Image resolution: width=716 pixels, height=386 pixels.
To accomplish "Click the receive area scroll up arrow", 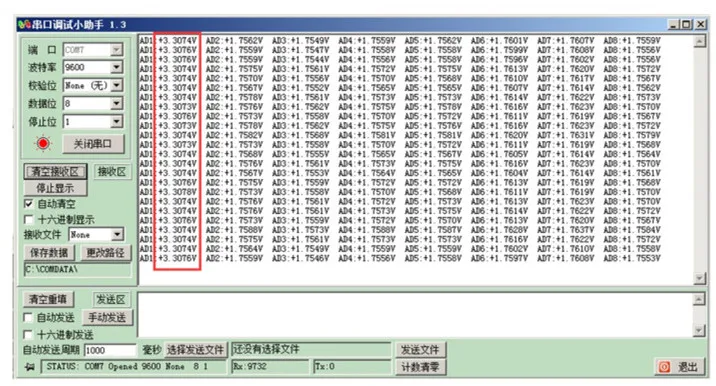I will click(699, 42).
